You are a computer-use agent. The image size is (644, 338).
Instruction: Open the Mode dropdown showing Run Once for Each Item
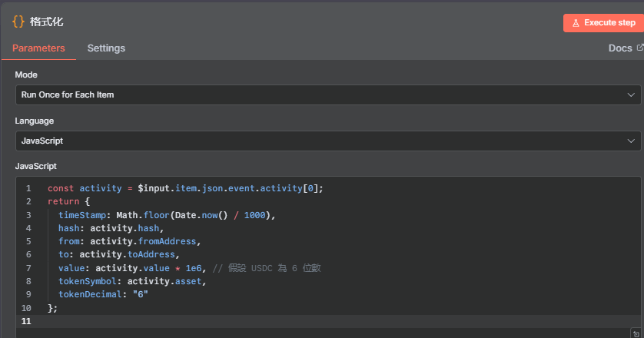pyautogui.click(x=328, y=94)
